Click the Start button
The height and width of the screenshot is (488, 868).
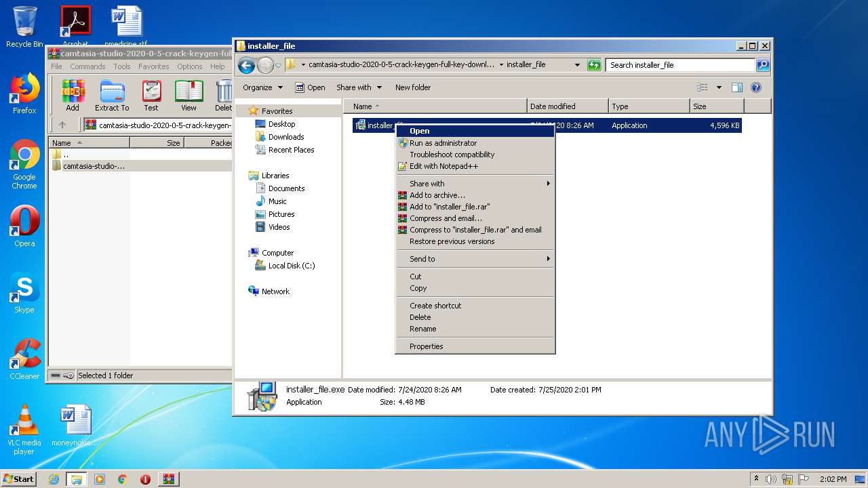click(18, 479)
